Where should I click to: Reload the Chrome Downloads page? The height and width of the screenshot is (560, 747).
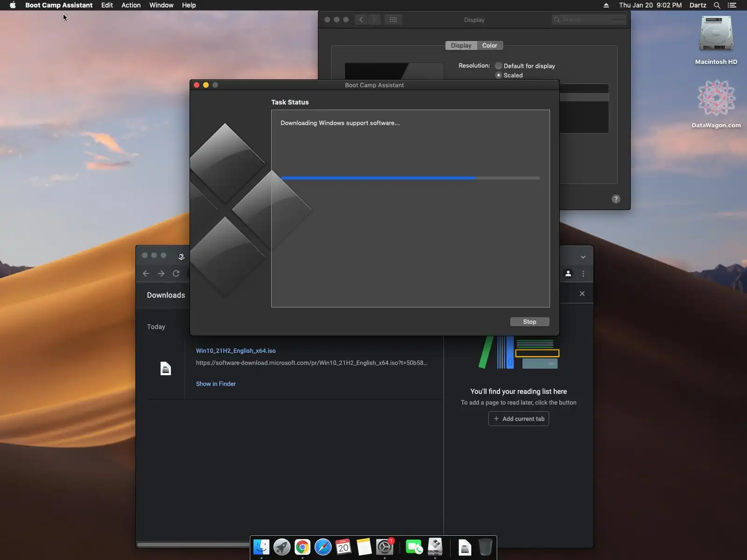pyautogui.click(x=176, y=273)
